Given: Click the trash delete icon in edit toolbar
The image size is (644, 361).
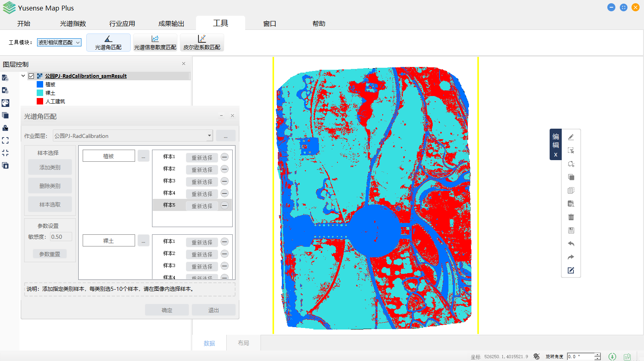Looking at the screenshot, I should click(571, 217).
